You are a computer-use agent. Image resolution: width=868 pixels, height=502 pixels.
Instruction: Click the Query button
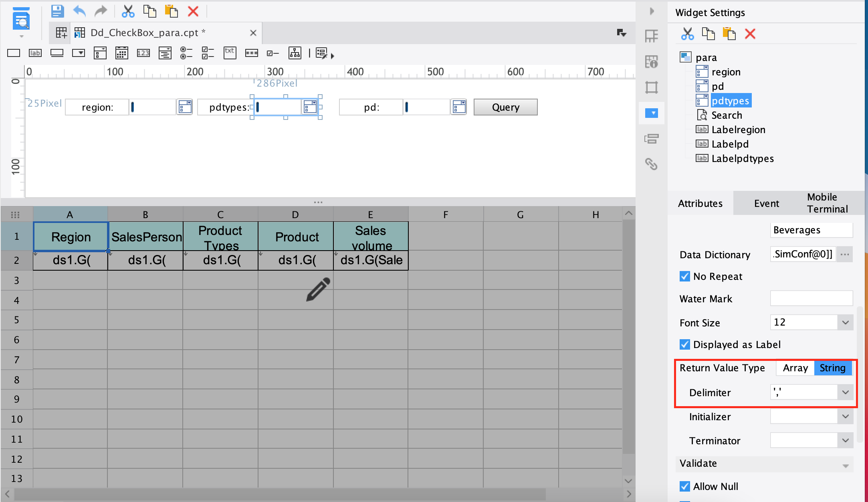click(x=505, y=107)
